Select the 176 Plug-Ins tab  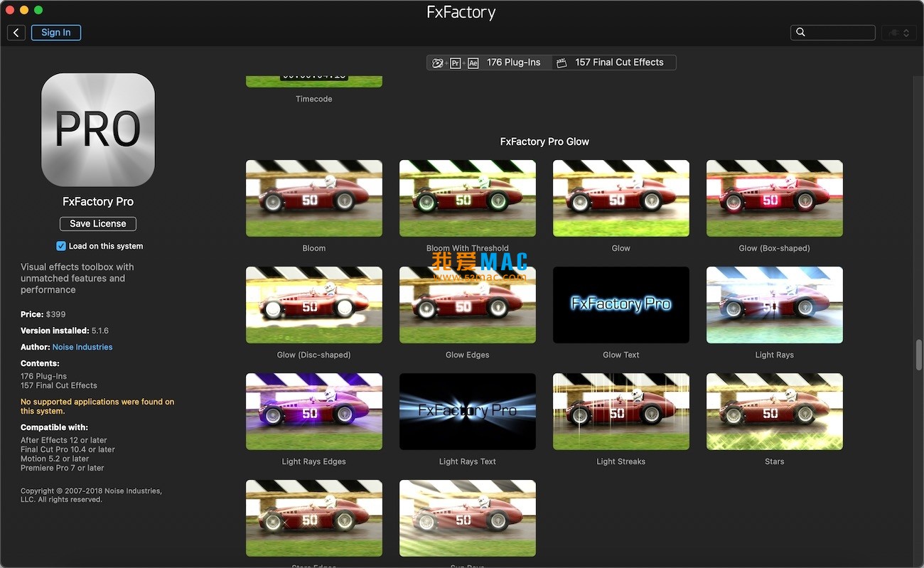489,63
